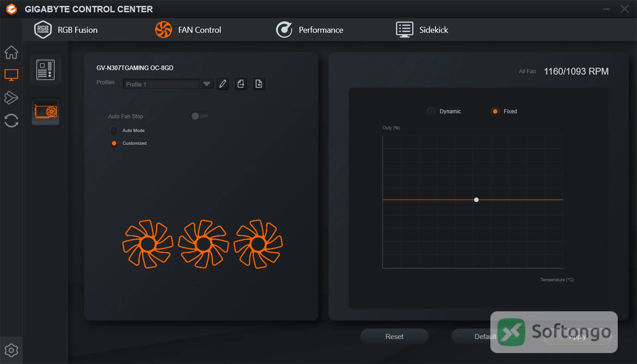Click the Profile 1 dropdown arrow
Screen dimensions: 637x364
click(x=207, y=84)
